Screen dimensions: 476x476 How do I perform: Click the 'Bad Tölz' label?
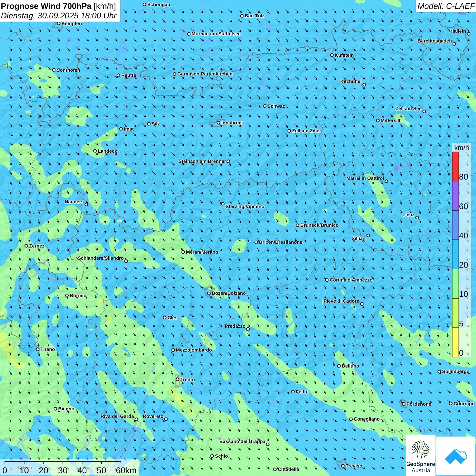click(x=255, y=16)
